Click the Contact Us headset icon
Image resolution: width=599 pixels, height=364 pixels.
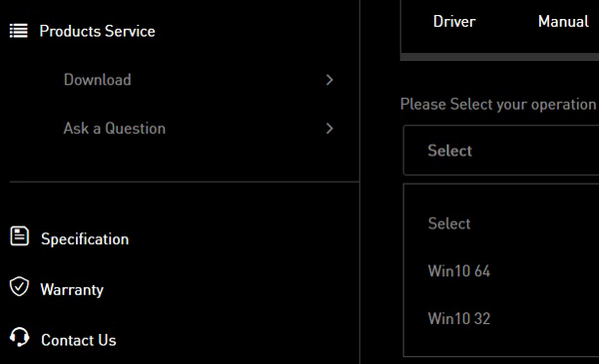click(x=19, y=337)
